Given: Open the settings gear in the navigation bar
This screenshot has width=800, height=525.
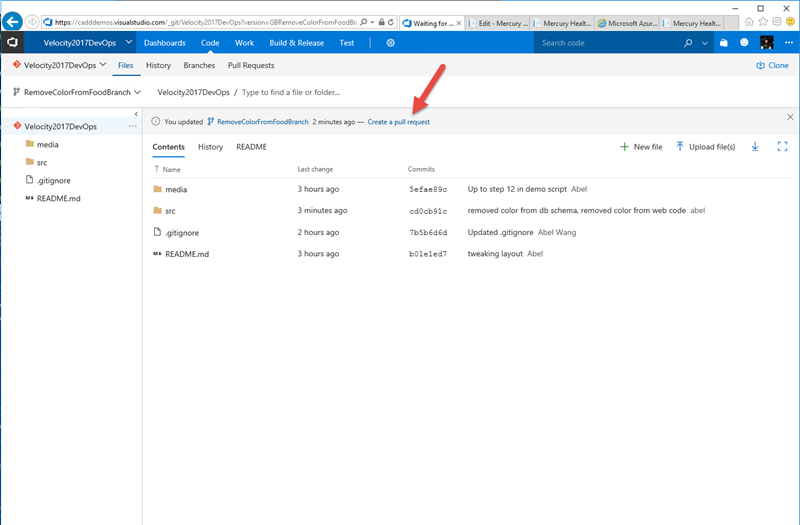Looking at the screenshot, I should point(391,43).
